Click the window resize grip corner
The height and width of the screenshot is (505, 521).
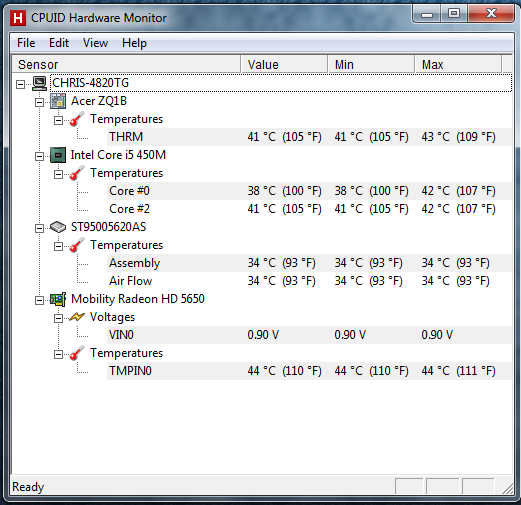(x=507, y=488)
